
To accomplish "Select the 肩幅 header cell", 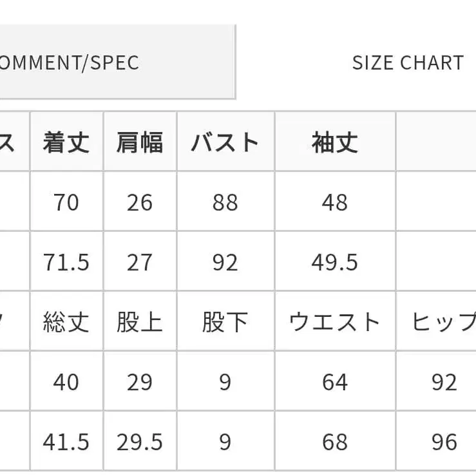I will [x=139, y=142].
